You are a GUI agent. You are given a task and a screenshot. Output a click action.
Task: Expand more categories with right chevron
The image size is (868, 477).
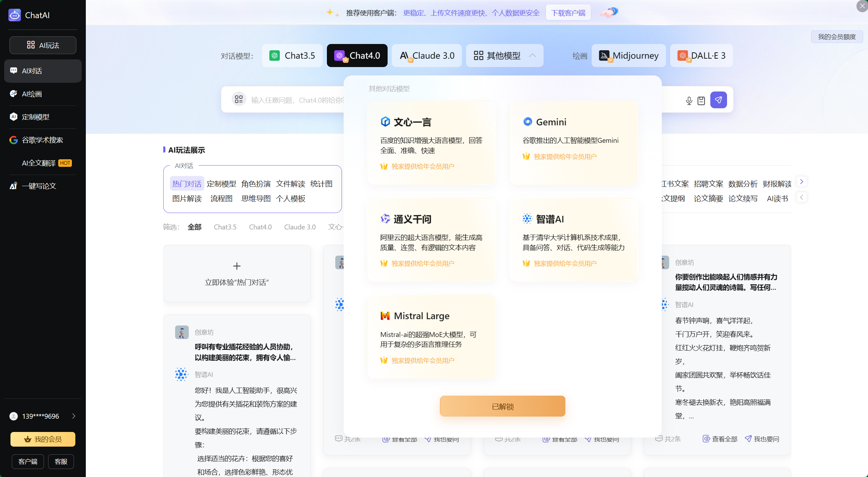[x=801, y=181]
